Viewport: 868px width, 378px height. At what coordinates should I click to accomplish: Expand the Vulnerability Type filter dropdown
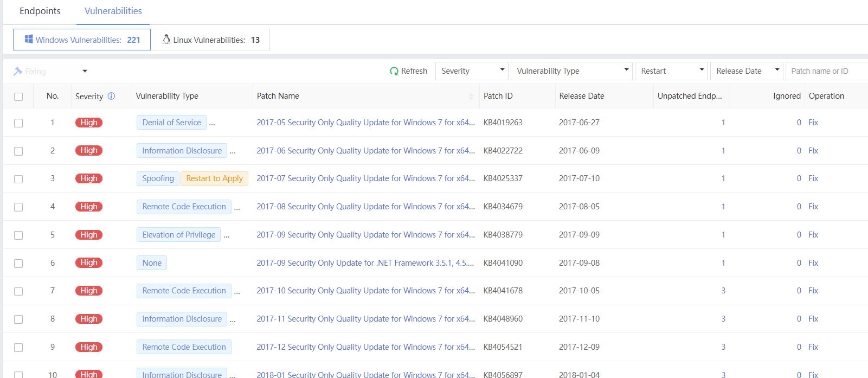point(571,71)
